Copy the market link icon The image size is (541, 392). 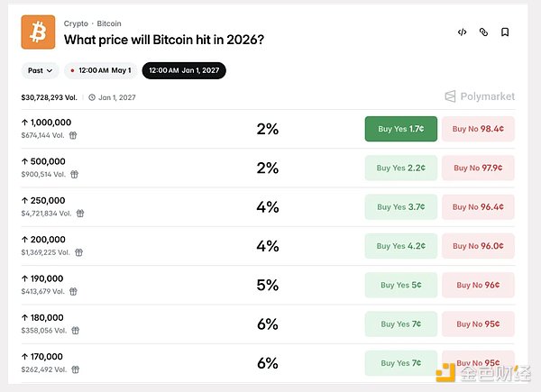(x=483, y=32)
